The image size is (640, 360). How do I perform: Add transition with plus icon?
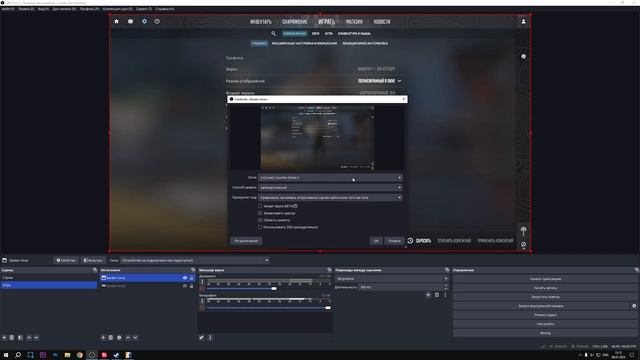(428, 295)
